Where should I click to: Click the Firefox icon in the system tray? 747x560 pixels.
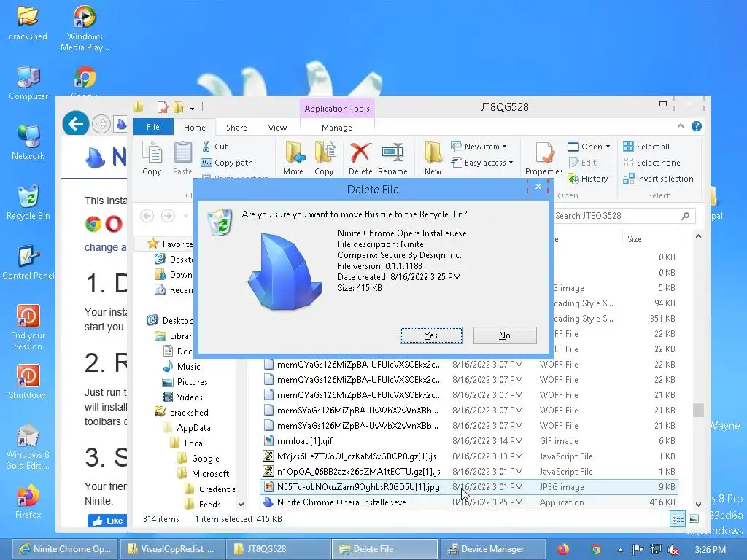563,549
